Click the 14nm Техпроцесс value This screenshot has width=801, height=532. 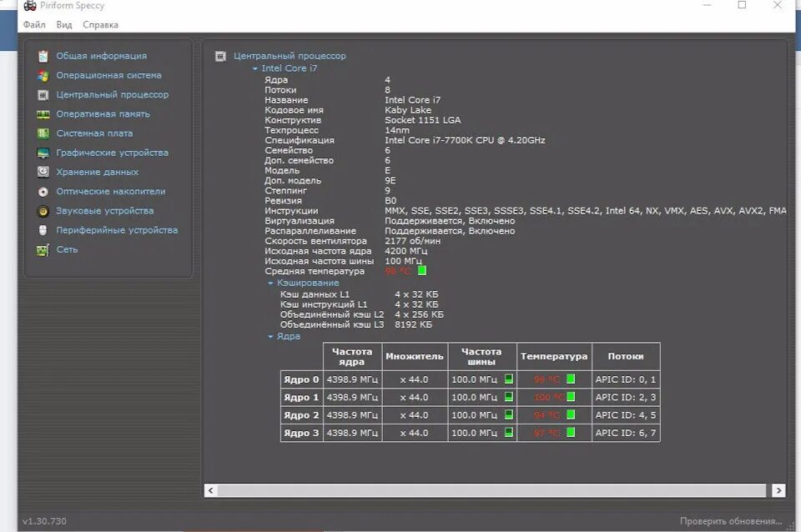[397, 130]
